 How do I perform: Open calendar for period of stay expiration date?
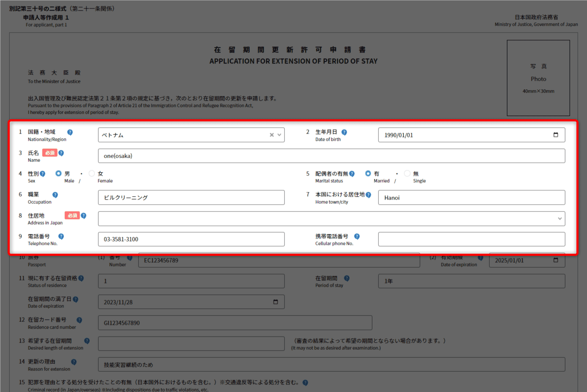276,302
